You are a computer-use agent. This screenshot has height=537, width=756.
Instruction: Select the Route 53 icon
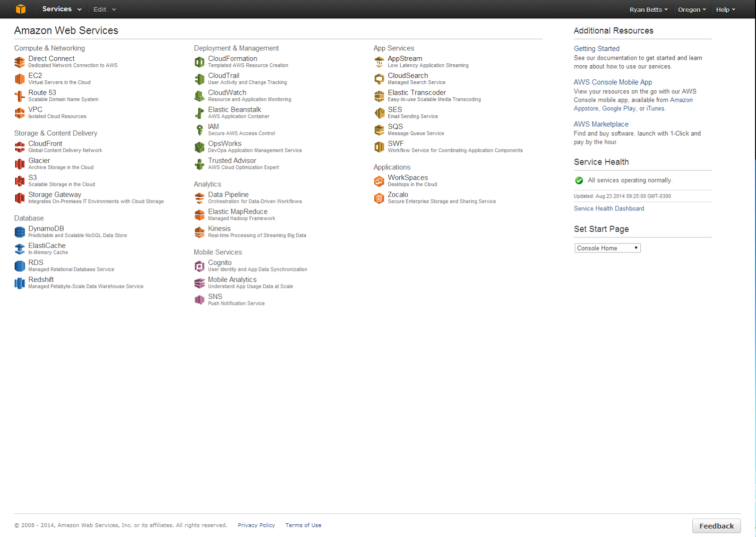20,96
